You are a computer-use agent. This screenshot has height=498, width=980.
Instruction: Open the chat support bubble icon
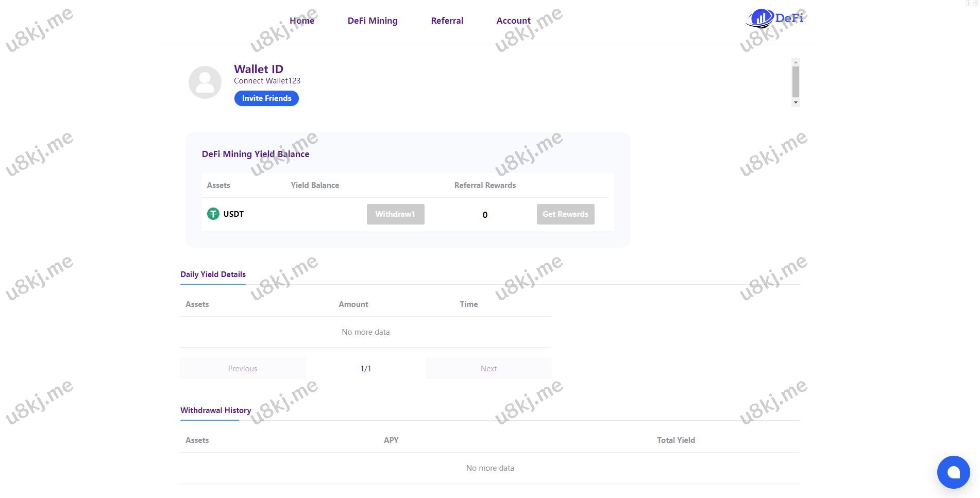(953, 472)
